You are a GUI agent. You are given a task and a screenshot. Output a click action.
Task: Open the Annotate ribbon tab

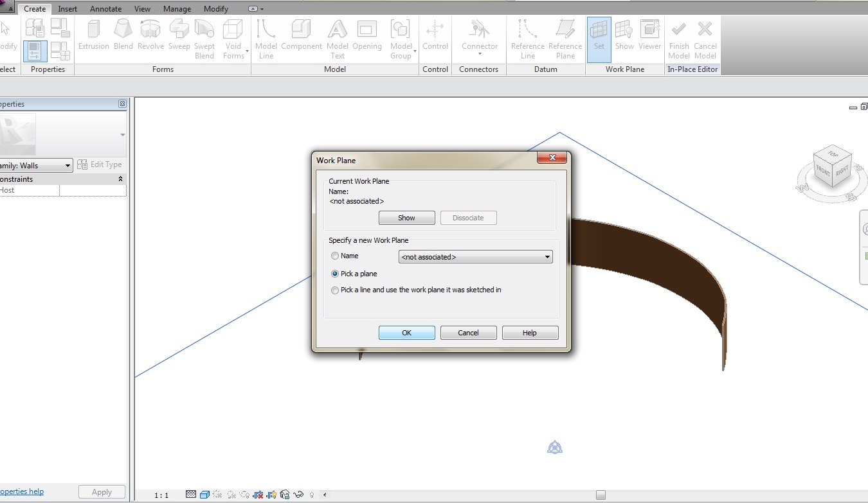coord(105,9)
